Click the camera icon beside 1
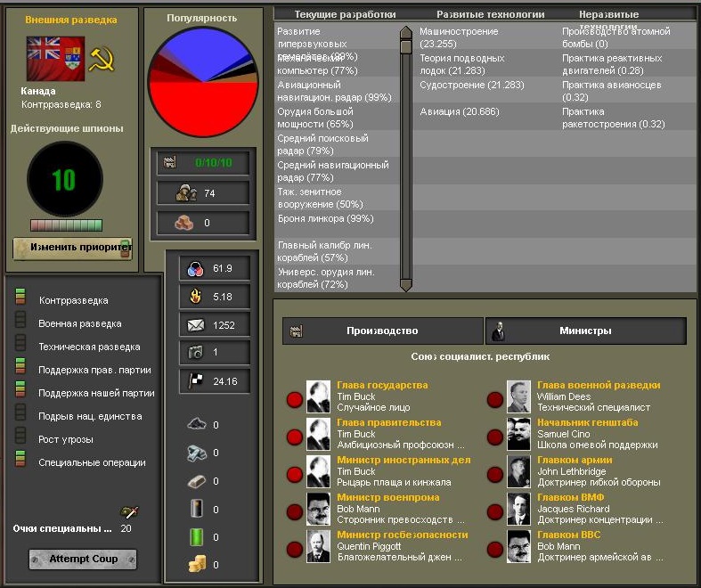Viewport: 701px width, 588px height. [195, 352]
